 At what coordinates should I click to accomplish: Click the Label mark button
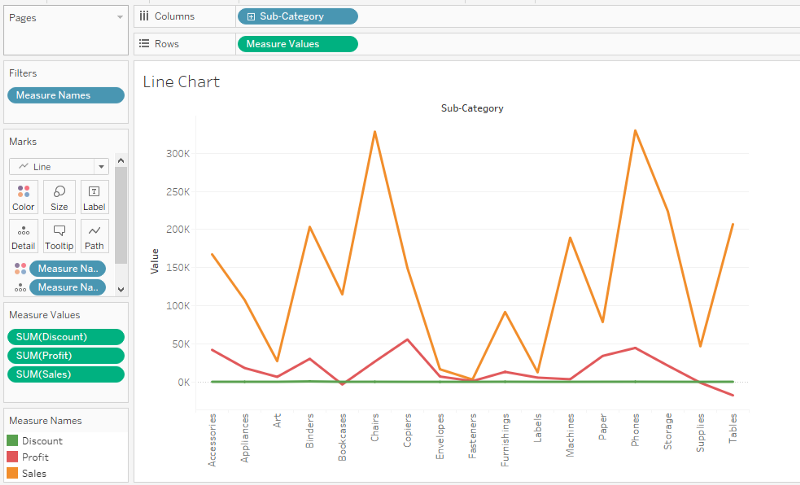point(94,197)
